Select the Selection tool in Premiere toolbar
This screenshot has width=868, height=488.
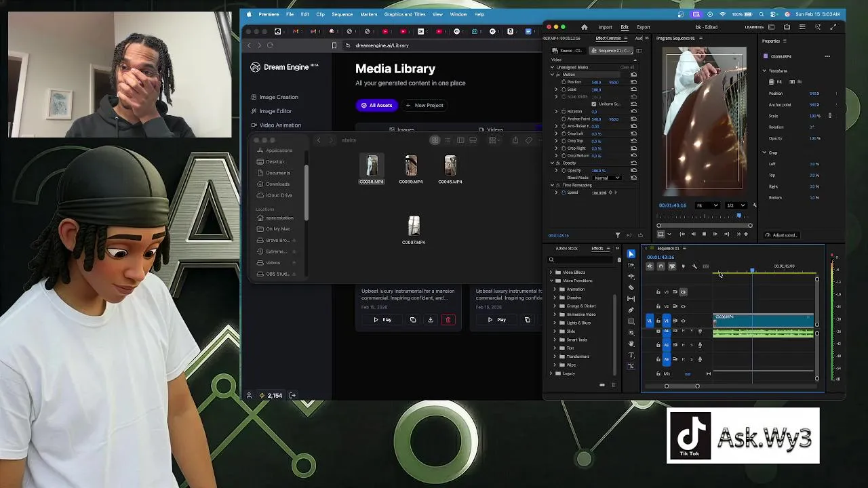pos(631,254)
